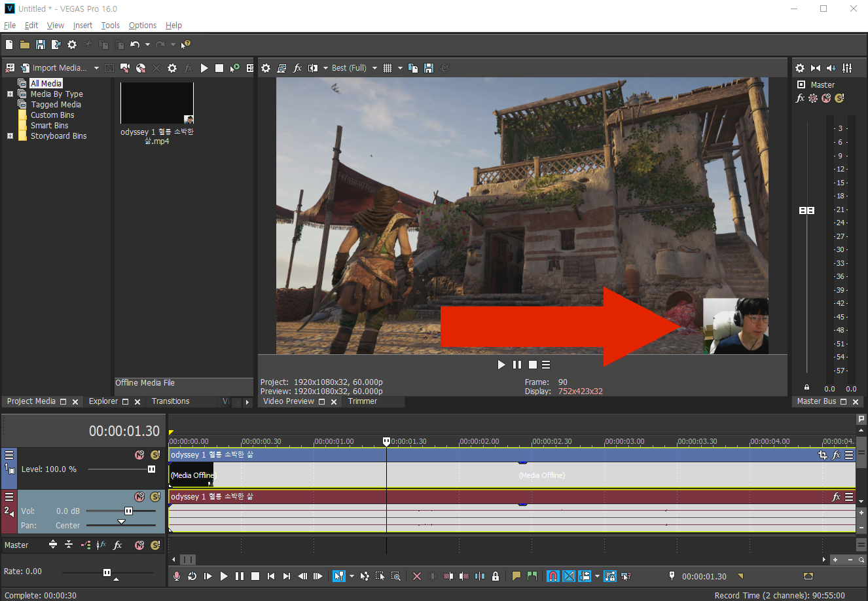Viewport: 868px width, 601px height.
Task: Open the Options menu
Action: pos(143,26)
